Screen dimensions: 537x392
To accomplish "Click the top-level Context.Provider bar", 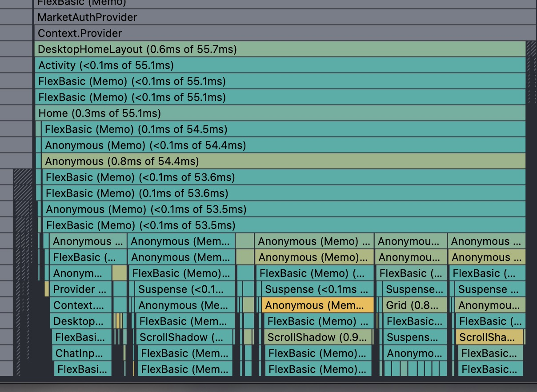I will coord(285,33).
